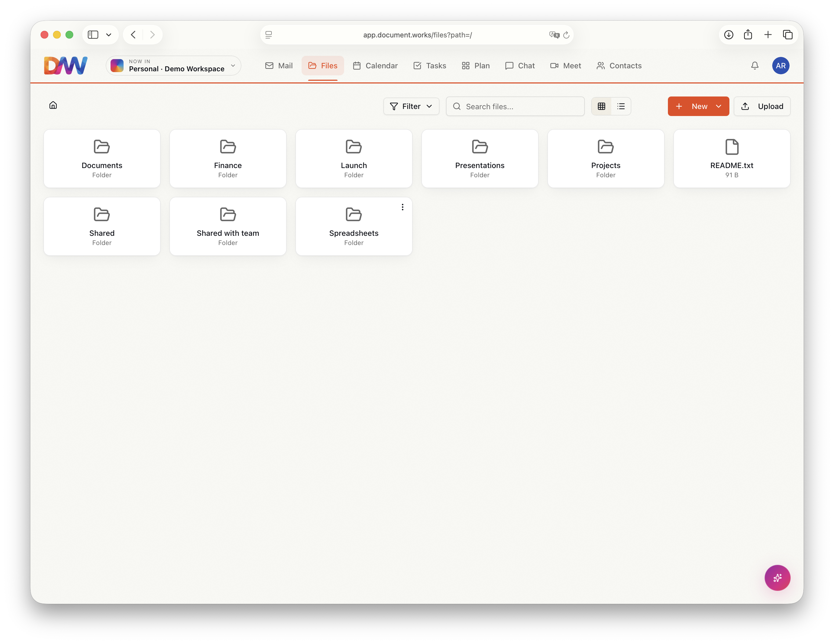Switch to the Calendar tab
The width and height of the screenshot is (834, 644).
pos(375,66)
